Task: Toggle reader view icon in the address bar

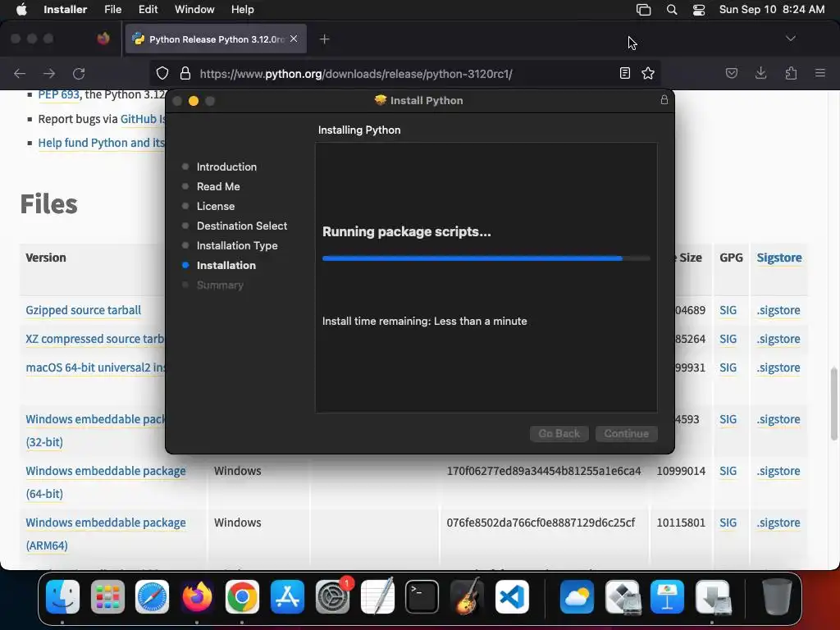Action: point(624,73)
